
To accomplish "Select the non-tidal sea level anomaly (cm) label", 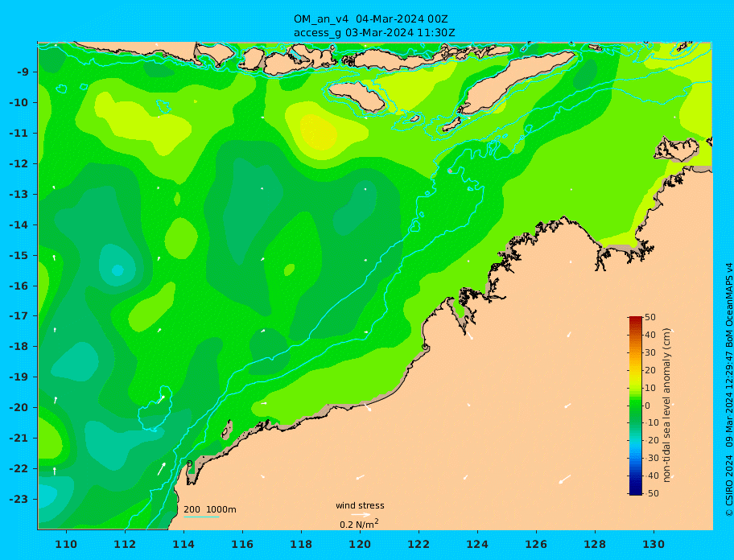I will (667, 406).
